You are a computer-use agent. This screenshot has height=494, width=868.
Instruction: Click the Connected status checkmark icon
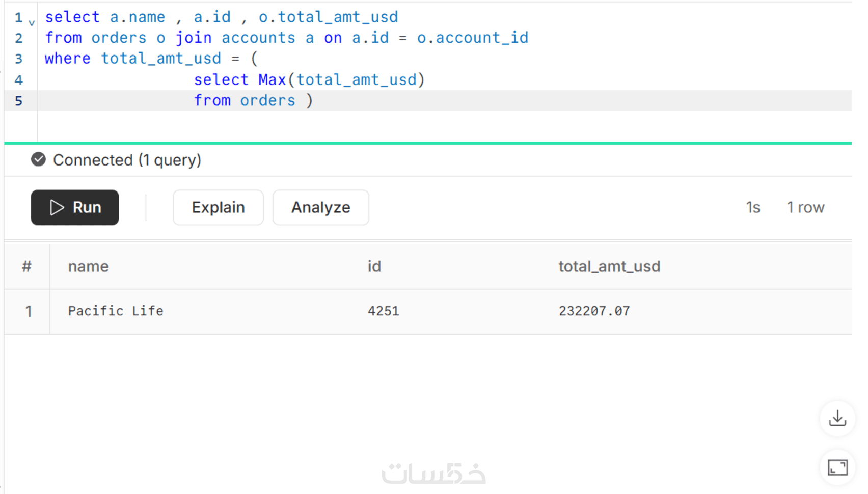pos(38,160)
